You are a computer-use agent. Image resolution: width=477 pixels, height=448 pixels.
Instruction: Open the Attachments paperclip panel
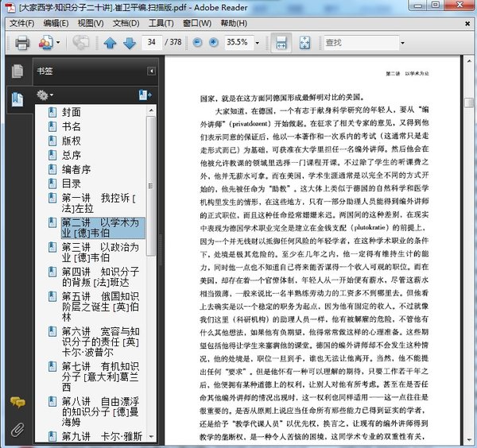17,430
